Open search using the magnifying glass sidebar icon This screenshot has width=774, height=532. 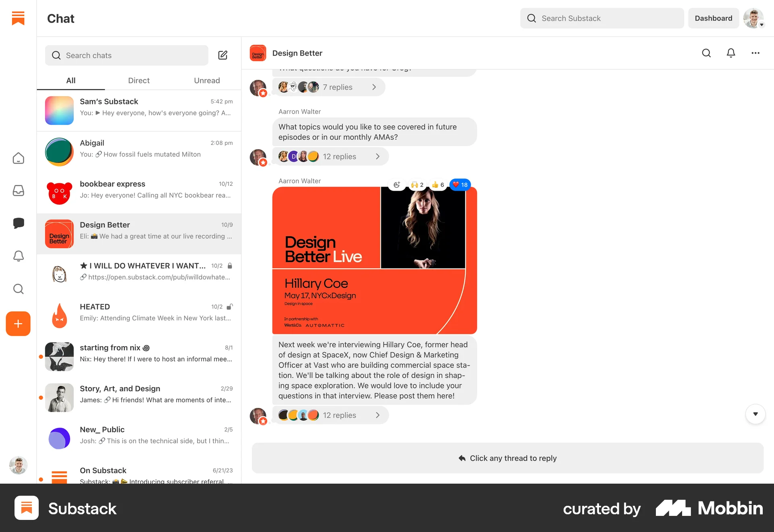pos(18,289)
